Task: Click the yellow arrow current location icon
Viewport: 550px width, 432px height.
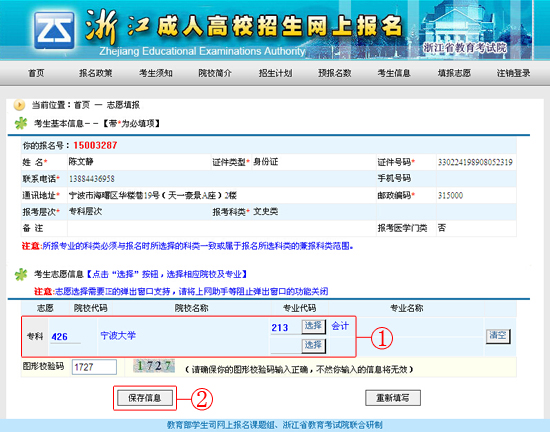Action: click(x=19, y=105)
